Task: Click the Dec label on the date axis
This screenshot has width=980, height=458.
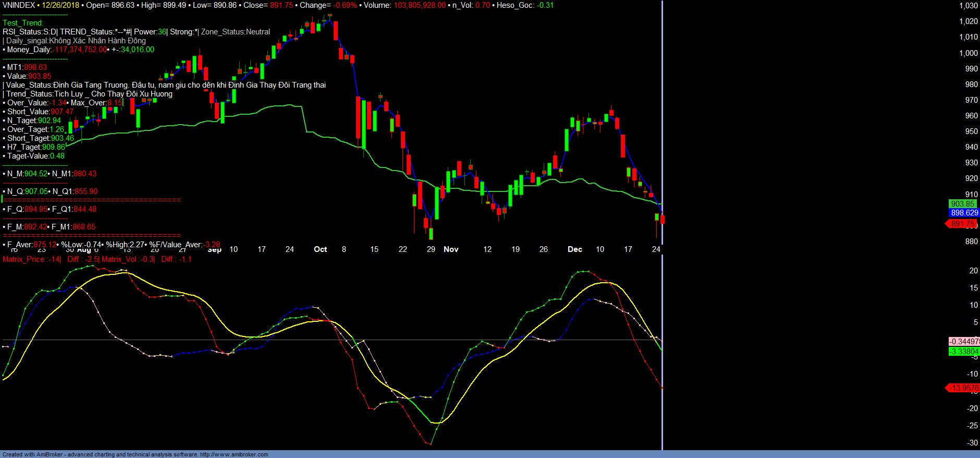Action: coord(574,249)
